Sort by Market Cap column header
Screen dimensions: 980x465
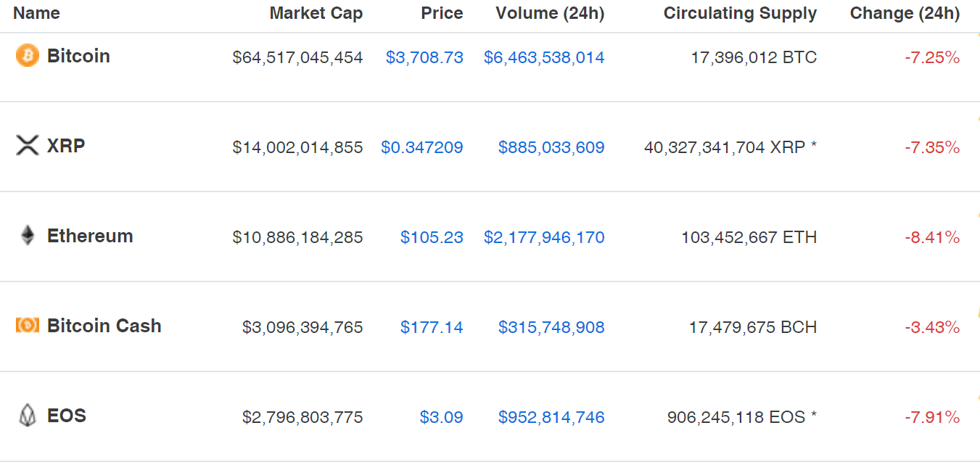316,13
